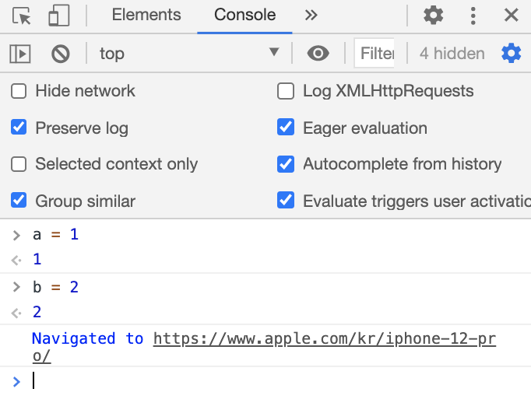The width and height of the screenshot is (531, 420).
Task: Uncheck the Group similar option
Action: (x=19, y=201)
